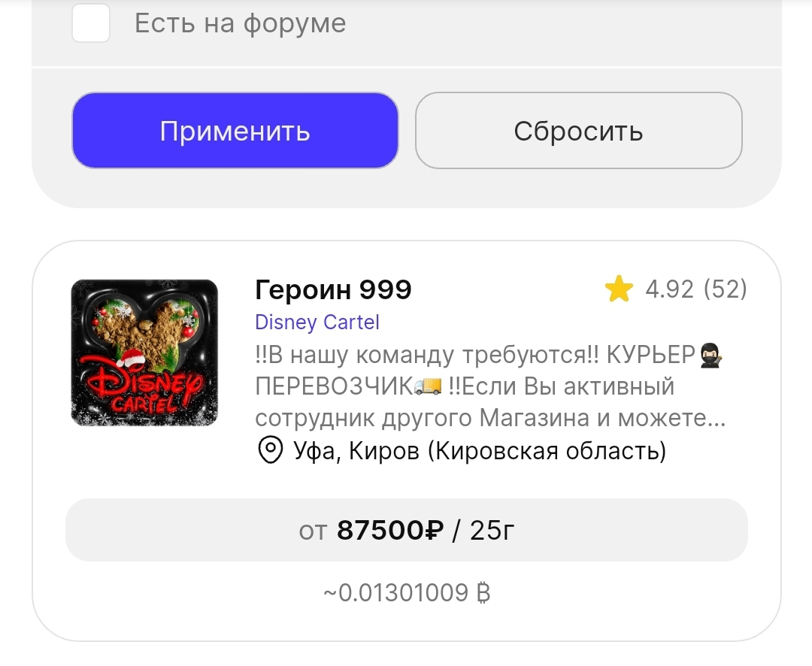This screenshot has width=812, height=666.
Task: Click the ninja emoji in the description
Action: coord(710,356)
